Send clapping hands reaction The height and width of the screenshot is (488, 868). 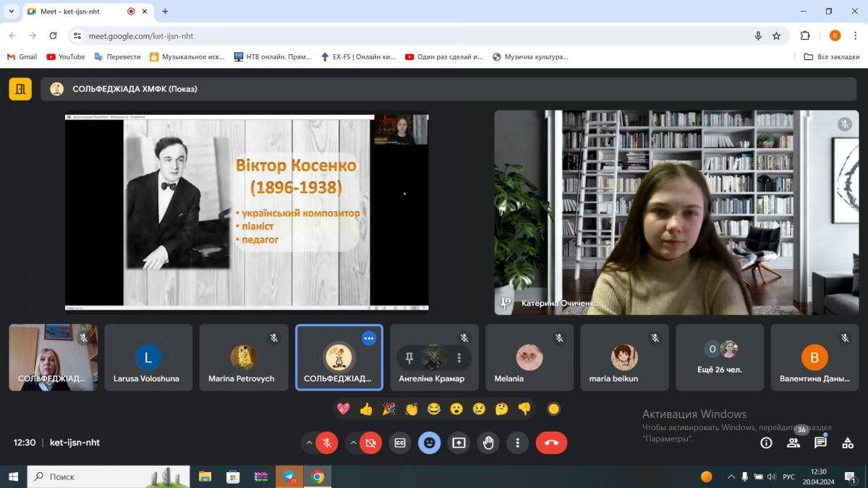point(412,408)
